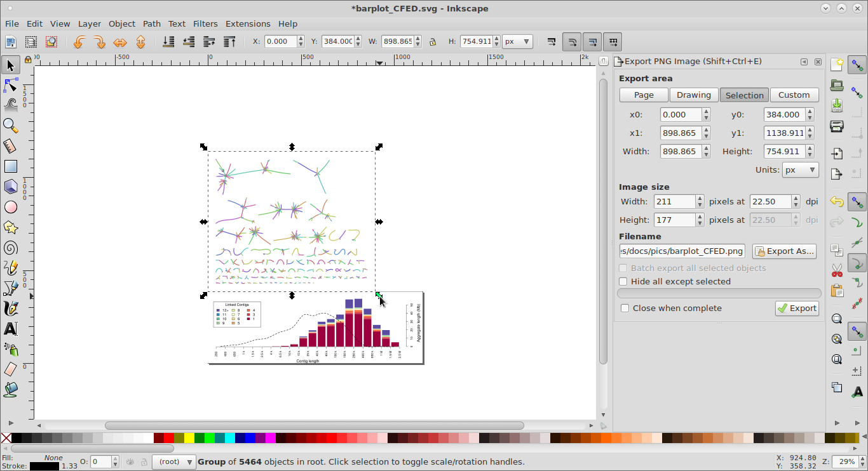Open the Filters menu

click(x=205, y=23)
